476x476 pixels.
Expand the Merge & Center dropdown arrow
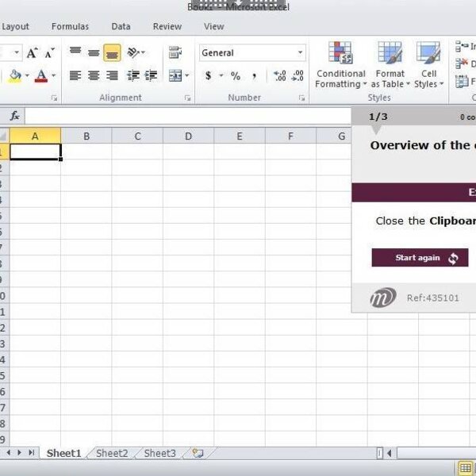187,75
